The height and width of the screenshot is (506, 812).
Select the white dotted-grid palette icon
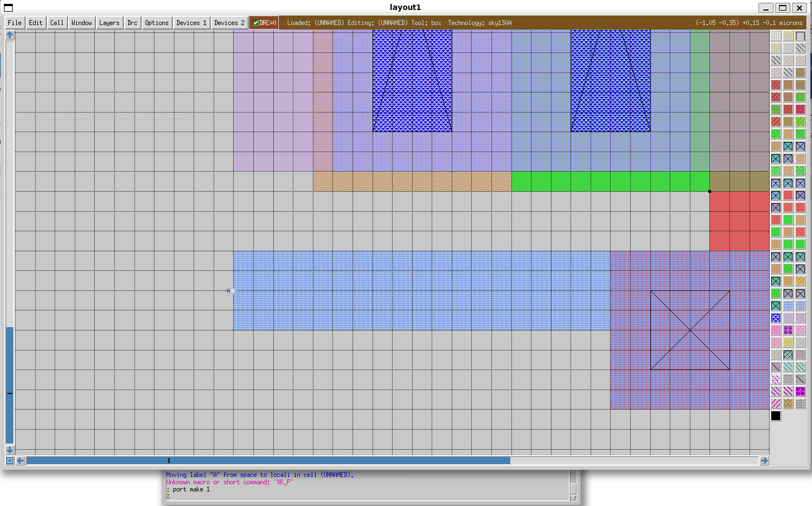click(776, 36)
